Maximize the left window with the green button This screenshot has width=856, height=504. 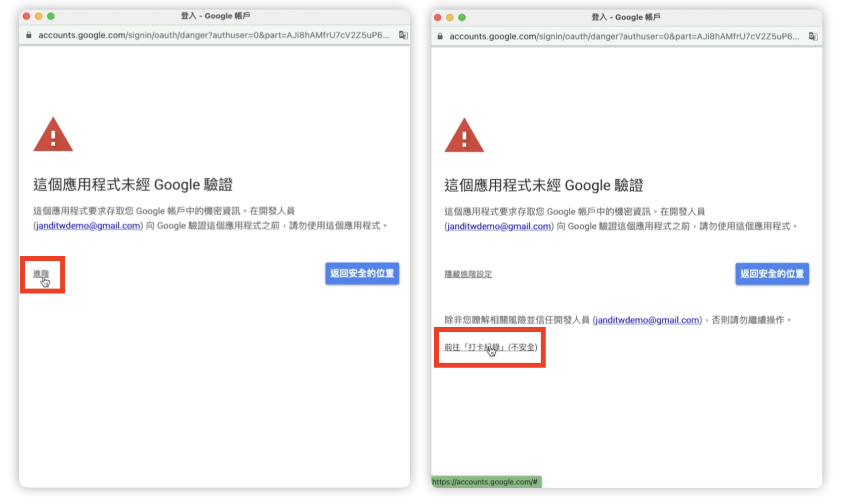pos(50,16)
